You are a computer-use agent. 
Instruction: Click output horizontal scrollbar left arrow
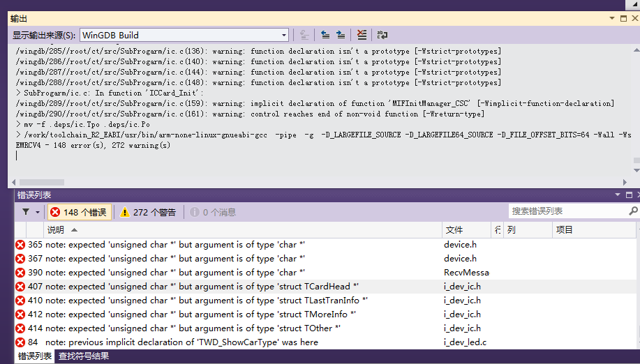tap(13, 182)
